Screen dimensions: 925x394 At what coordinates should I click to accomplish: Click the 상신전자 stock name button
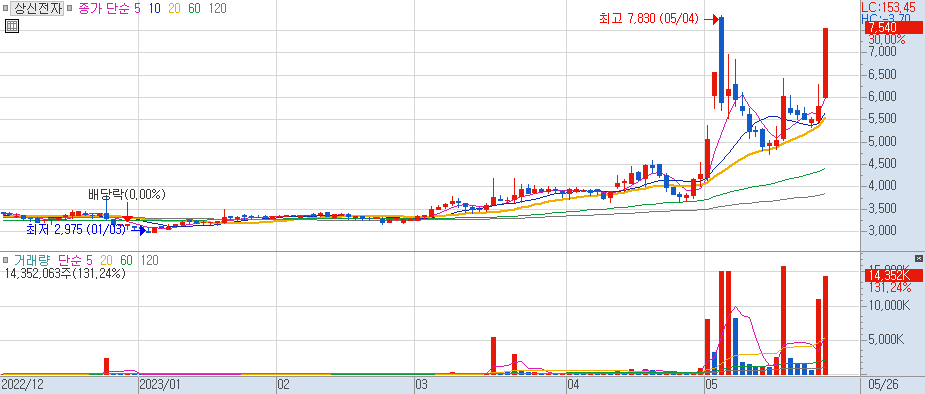click(37, 8)
